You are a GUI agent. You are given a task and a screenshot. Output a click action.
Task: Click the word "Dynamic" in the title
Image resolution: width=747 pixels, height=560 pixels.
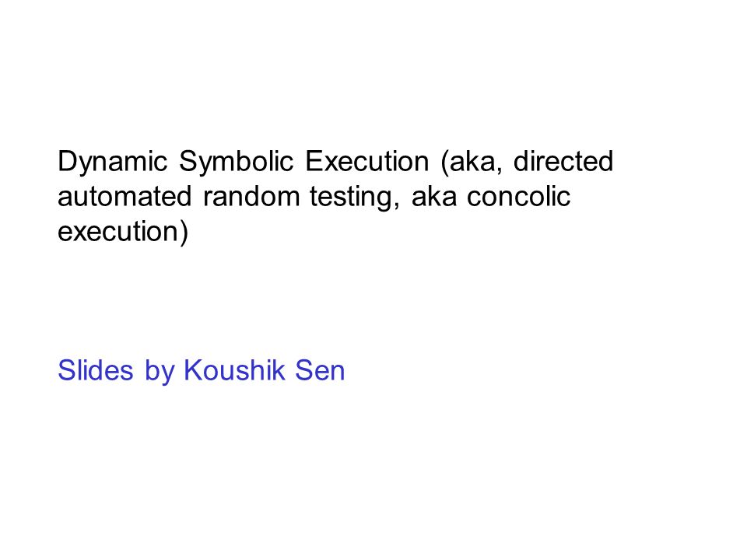[x=112, y=163]
